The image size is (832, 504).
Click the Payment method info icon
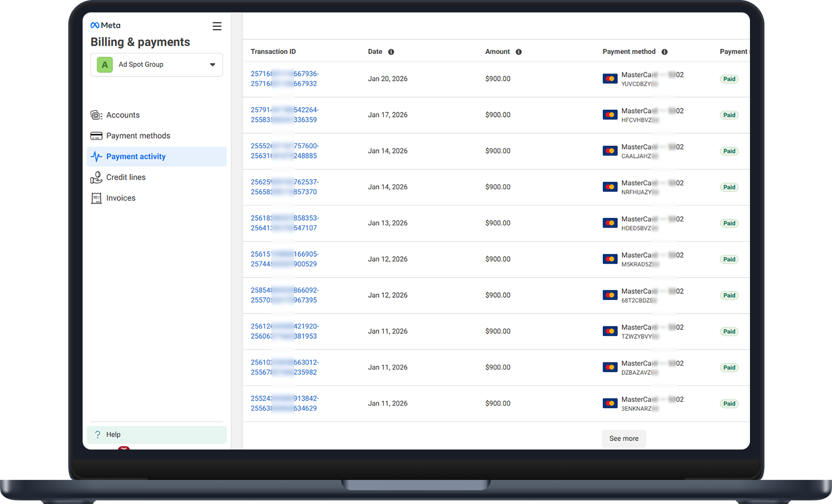pos(665,52)
